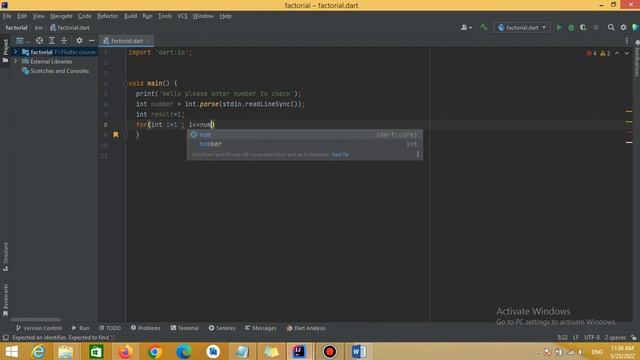Click Next Tip link in completion popup

tap(340, 155)
